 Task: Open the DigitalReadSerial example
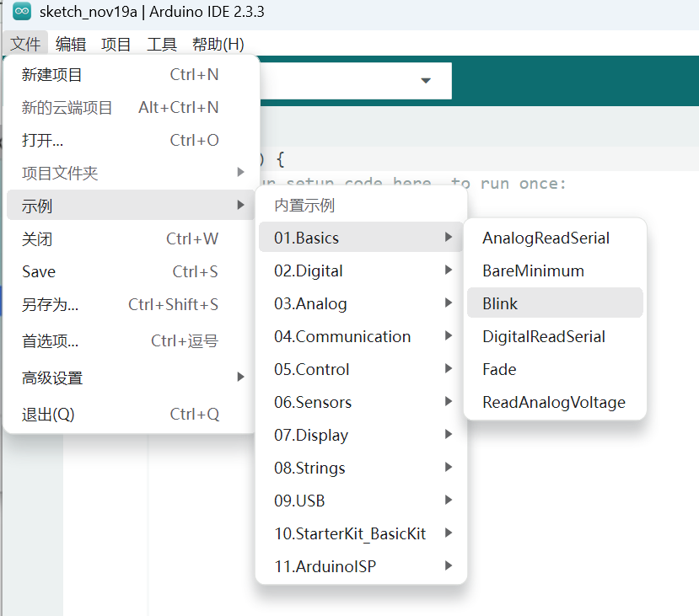tap(555, 336)
